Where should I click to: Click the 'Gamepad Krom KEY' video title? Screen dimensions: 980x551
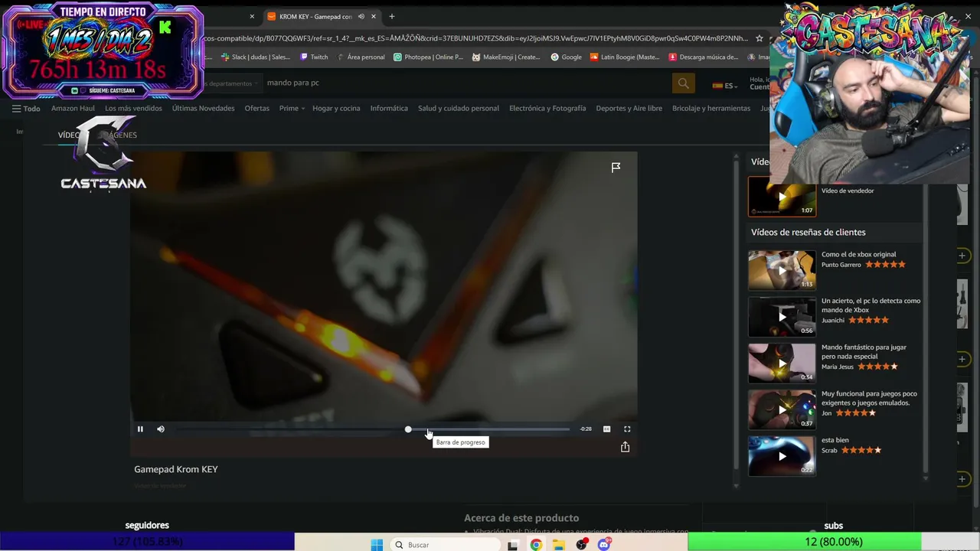176,469
